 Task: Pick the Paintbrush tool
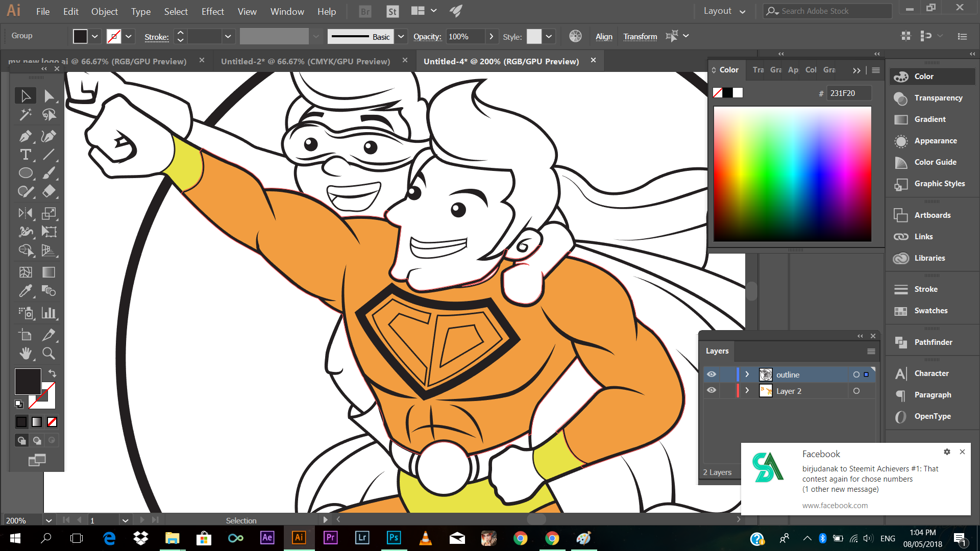[x=48, y=173]
